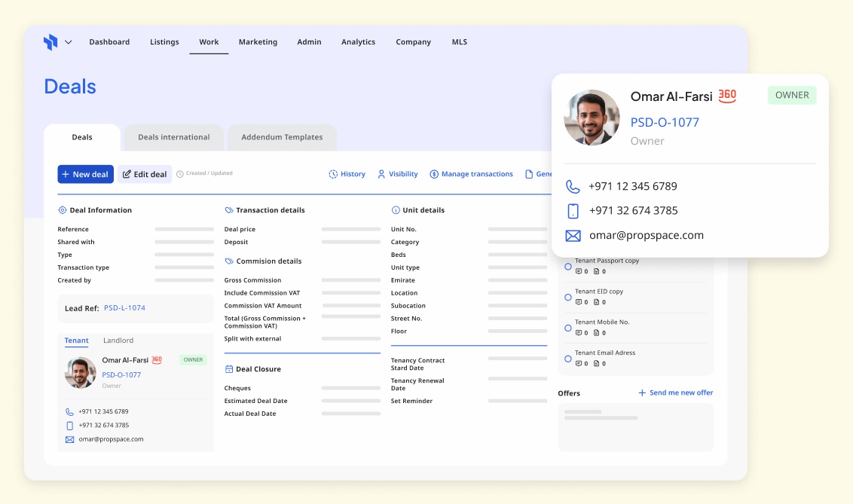The width and height of the screenshot is (853, 504).
Task: Click Omar Al-Farsi's small avatar in deal panel
Action: pos(81,372)
